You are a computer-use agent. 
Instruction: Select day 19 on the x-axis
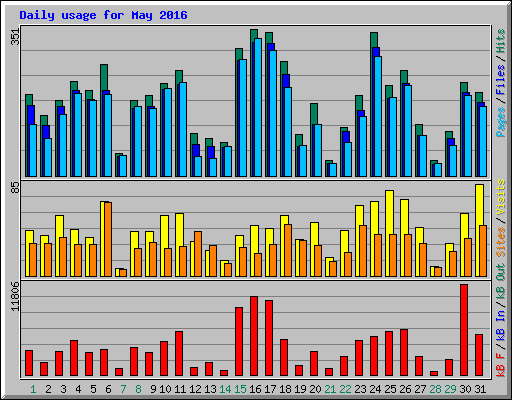coord(300,389)
